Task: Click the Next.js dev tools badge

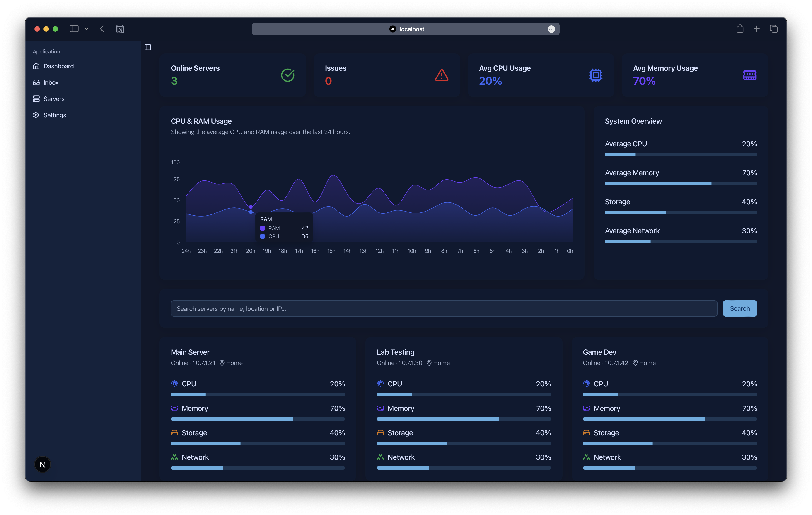Action: pyautogui.click(x=43, y=464)
